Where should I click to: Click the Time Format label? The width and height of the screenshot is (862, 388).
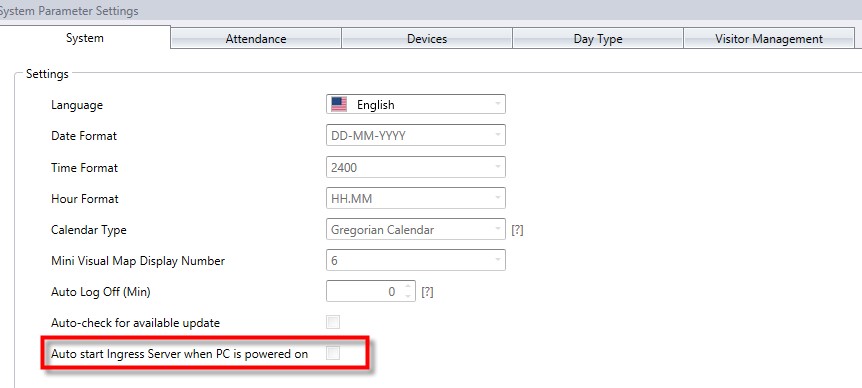click(x=85, y=168)
